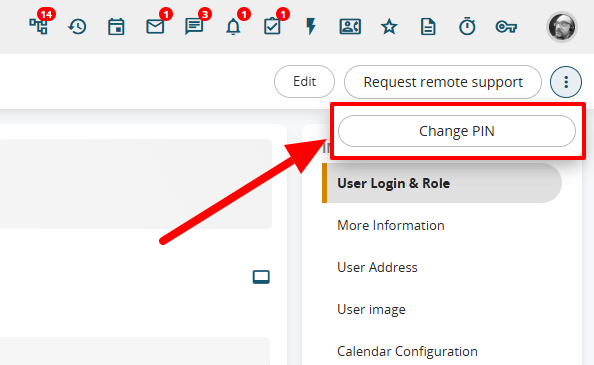Open the notifications bell icon

(x=233, y=27)
